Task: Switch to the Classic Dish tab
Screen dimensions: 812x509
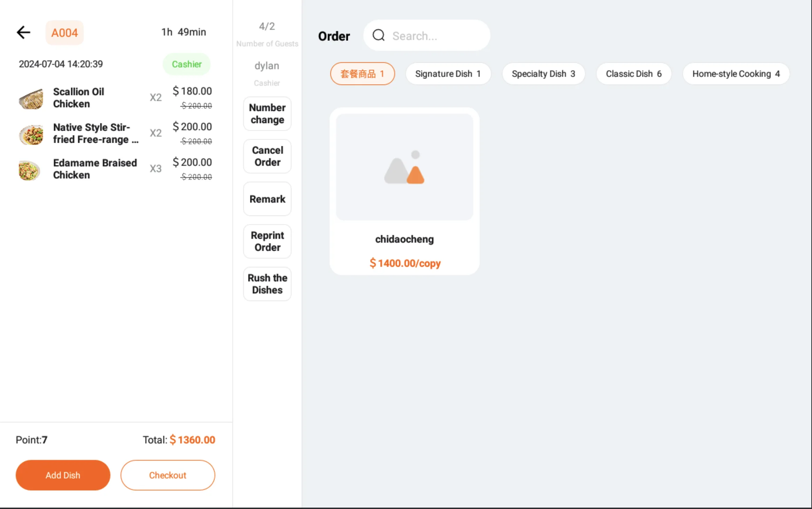Action: point(633,74)
